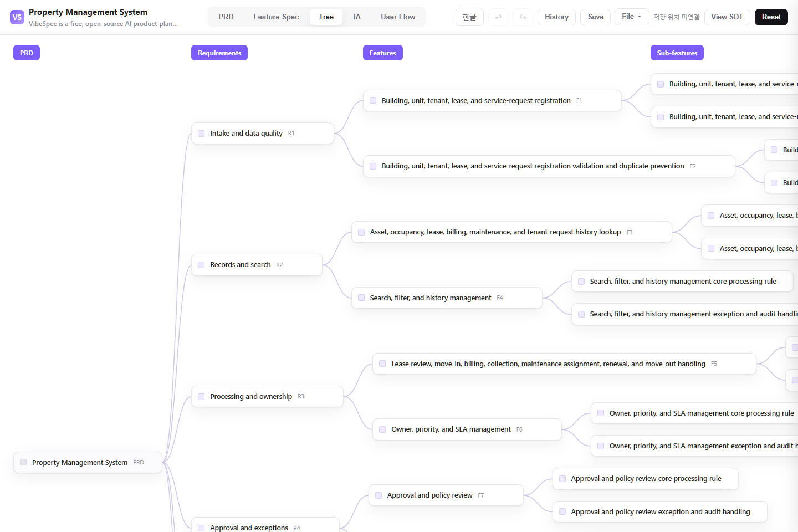Click the View SOT button
The height and width of the screenshot is (532, 798).
727,17
